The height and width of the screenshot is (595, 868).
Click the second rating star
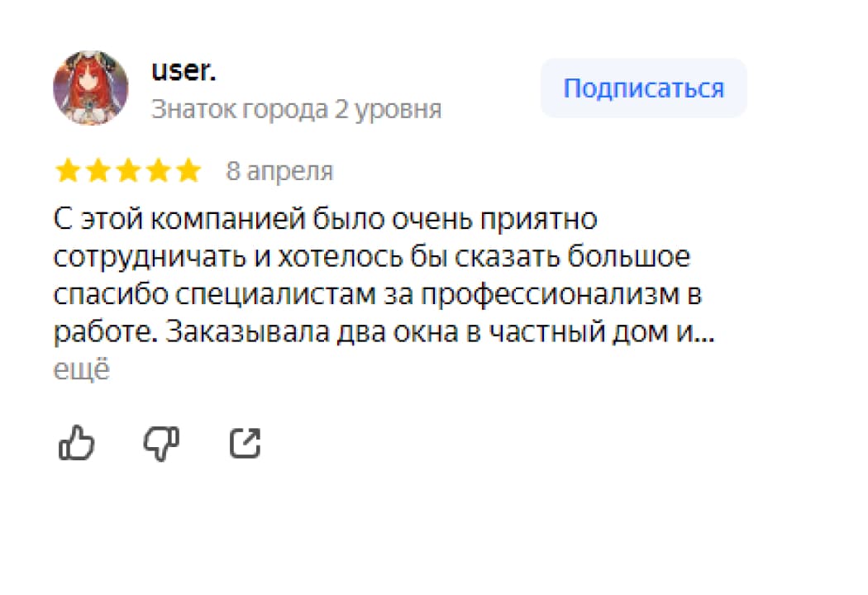tap(98, 171)
